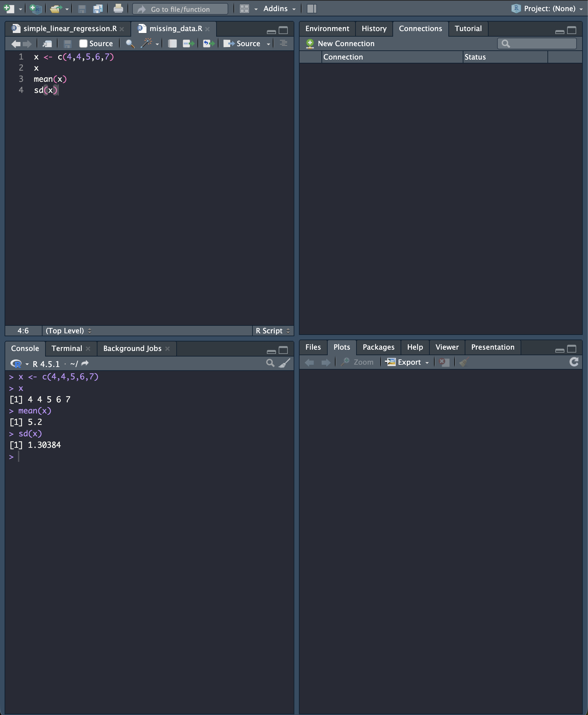Image resolution: width=588 pixels, height=715 pixels.
Task: Toggle the console pane layout icon in top toolbar
Action: [312, 9]
